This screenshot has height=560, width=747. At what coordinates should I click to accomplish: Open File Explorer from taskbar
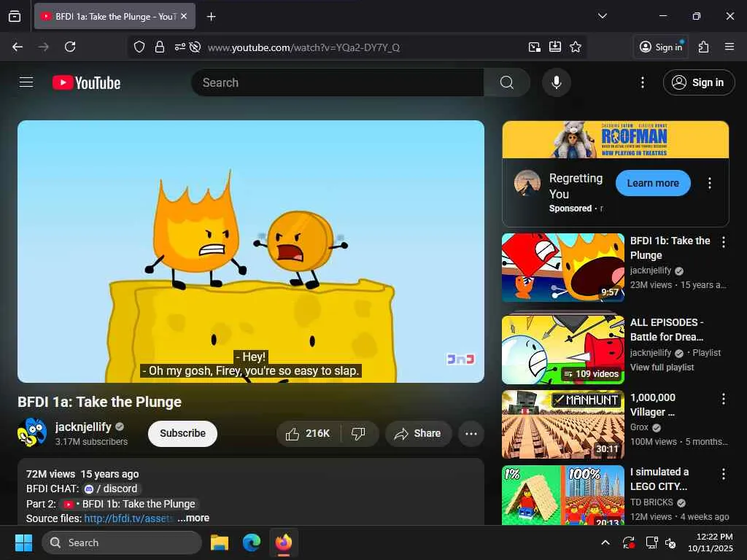pos(220,542)
